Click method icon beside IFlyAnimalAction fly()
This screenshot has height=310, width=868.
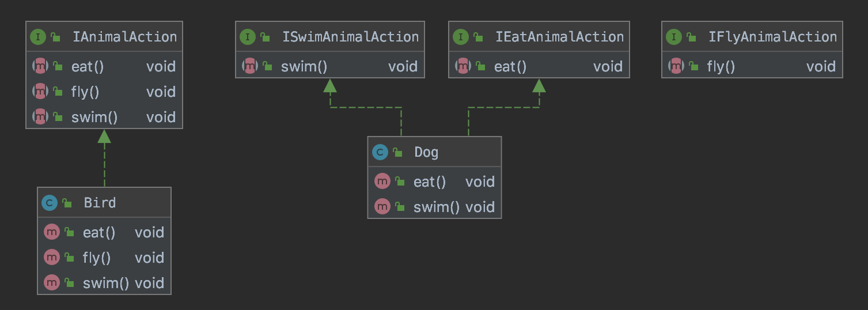[x=676, y=66]
